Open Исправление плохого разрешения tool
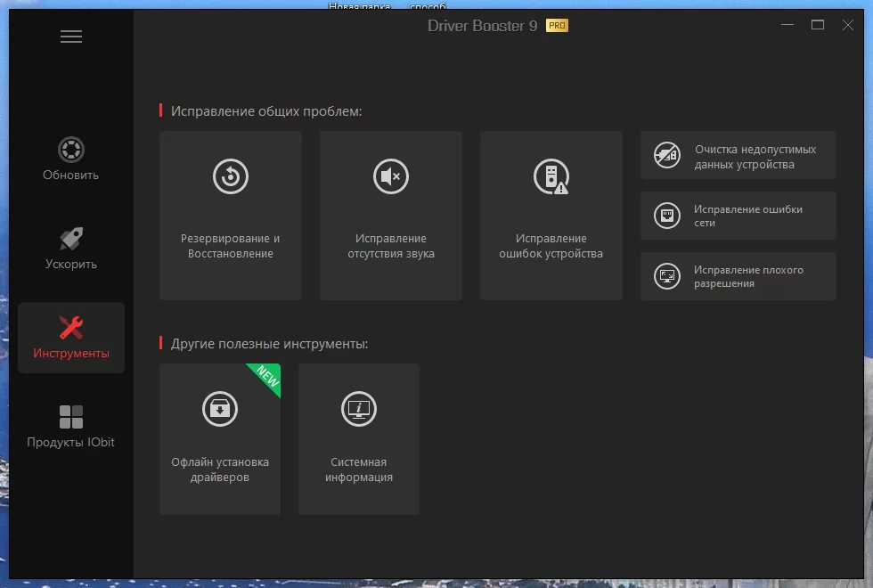This screenshot has height=588, width=873. point(738,277)
